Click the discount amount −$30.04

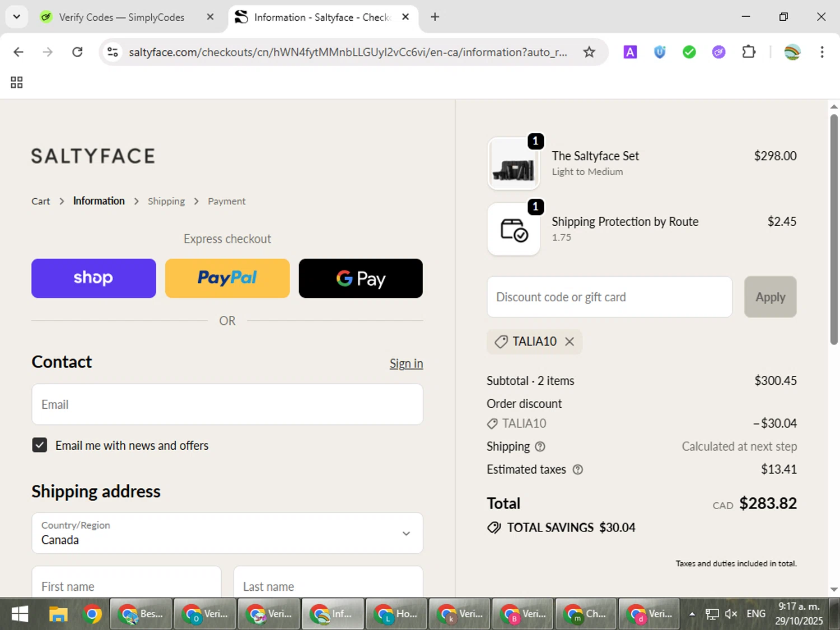click(x=775, y=423)
